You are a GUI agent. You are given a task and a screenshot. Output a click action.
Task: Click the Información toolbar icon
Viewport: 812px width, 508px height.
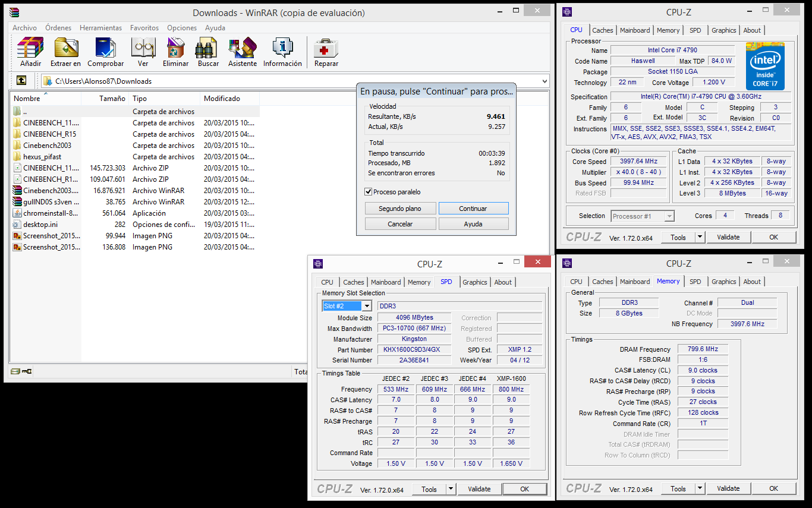tap(282, 48)
